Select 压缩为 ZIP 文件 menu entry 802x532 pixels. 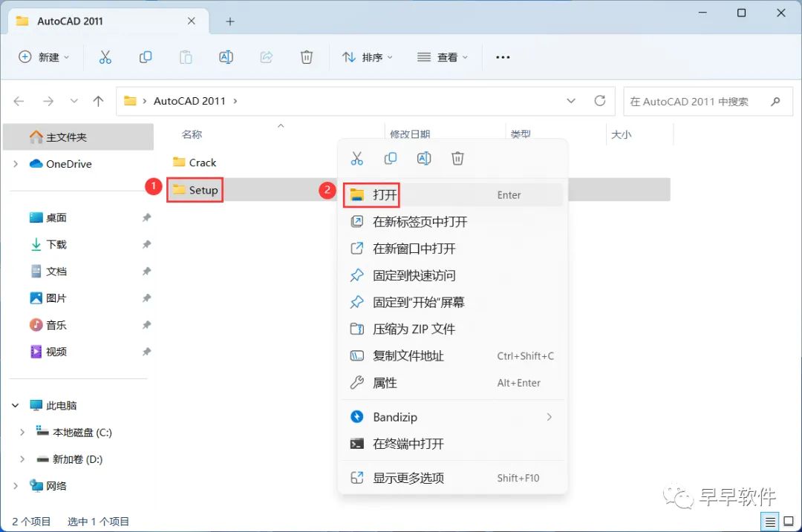[453, 329]
